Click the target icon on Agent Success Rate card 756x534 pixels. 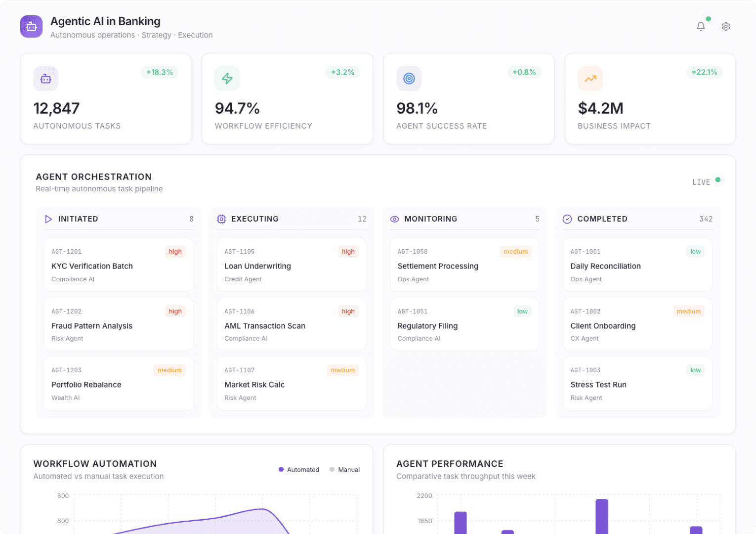coord(409,78)
